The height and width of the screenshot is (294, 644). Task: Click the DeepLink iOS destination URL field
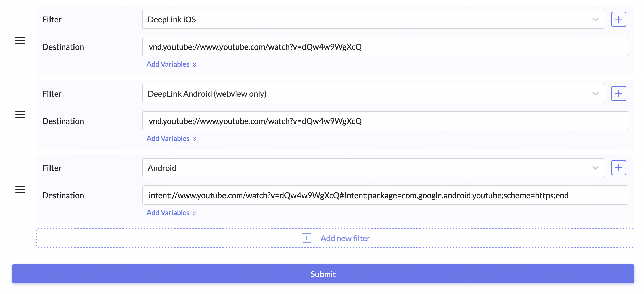coord(385,46)
